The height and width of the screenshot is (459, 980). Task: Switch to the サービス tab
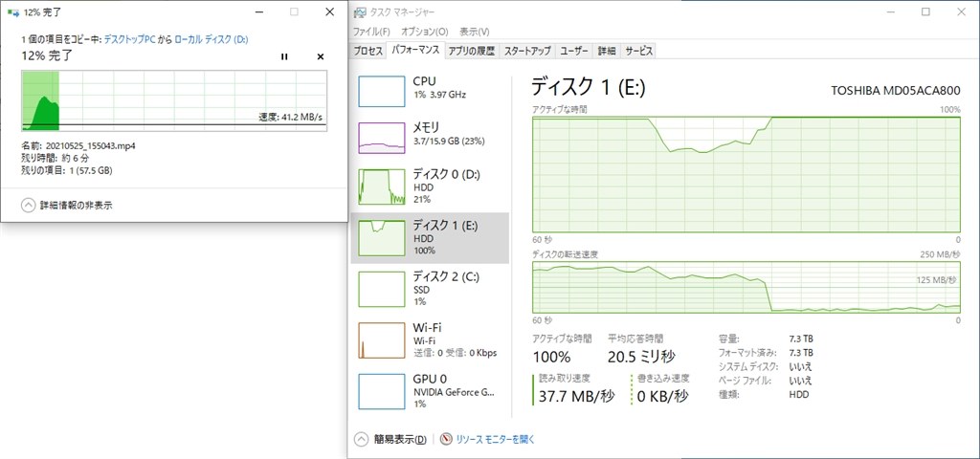click(x=638, y=52)
